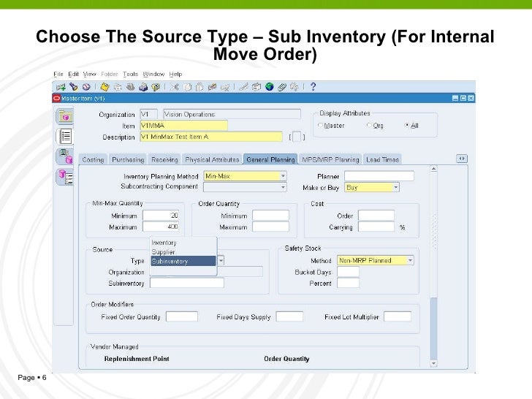Screen dimensions: 532x399
Task: Switch to the Lead Times tab
Action: pyautogui.click(x=382, y=159)
